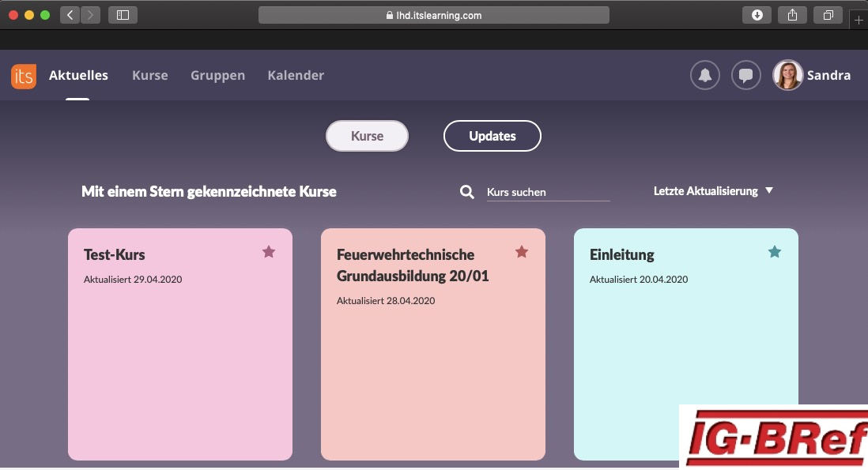Image resolution: width=868 pixels, height=470 pixels.
Task: Click the magnifying glass search icon
Action: pos(466,192)
